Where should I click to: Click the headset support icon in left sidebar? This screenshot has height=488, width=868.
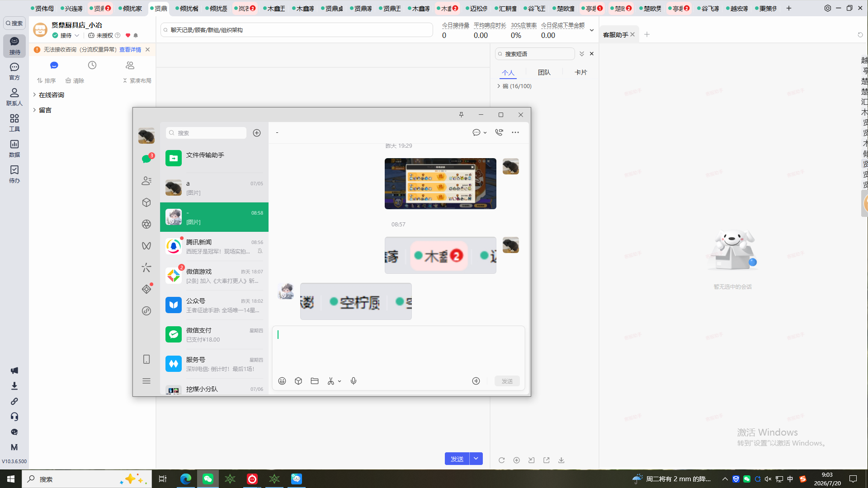pyautogui.click(x=14, y=417)
